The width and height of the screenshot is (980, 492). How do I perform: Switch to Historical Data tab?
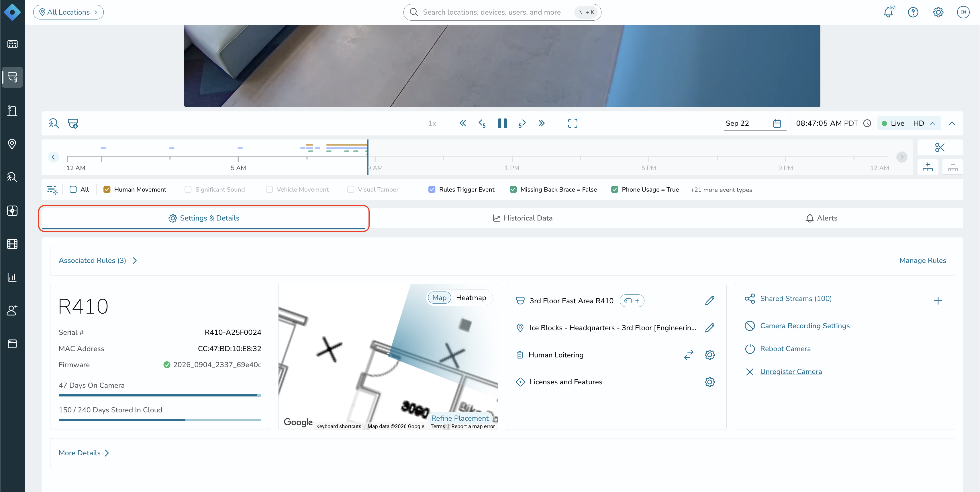[522, 218]
